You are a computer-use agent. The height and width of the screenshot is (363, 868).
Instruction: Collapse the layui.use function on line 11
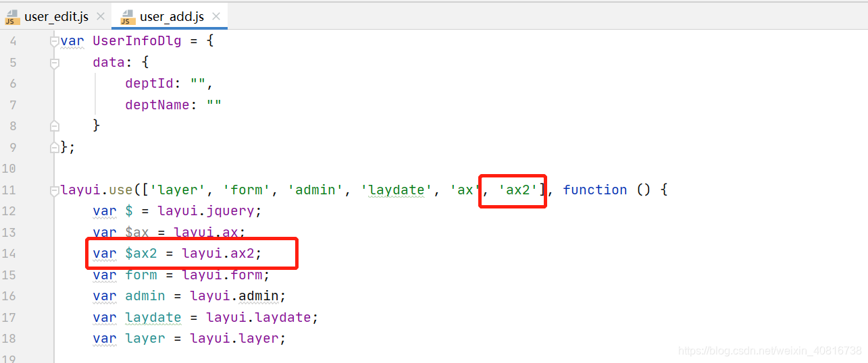click(55, 190)
